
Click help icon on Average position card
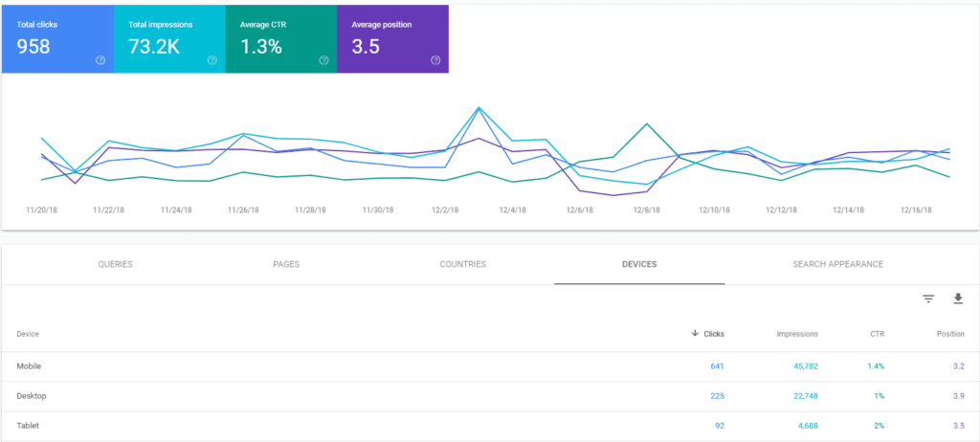point(435,59)
